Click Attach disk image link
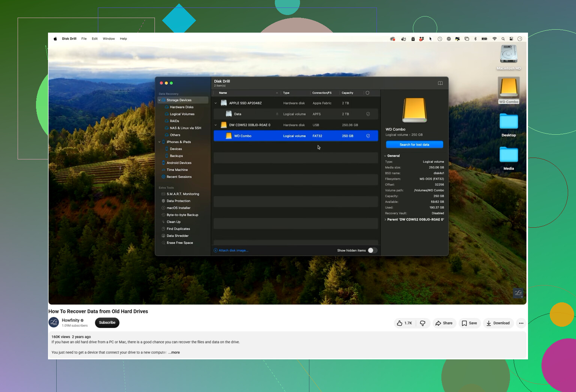Image resolution: width=576 pixels, height=392 pixels. (x=231, y=251)
